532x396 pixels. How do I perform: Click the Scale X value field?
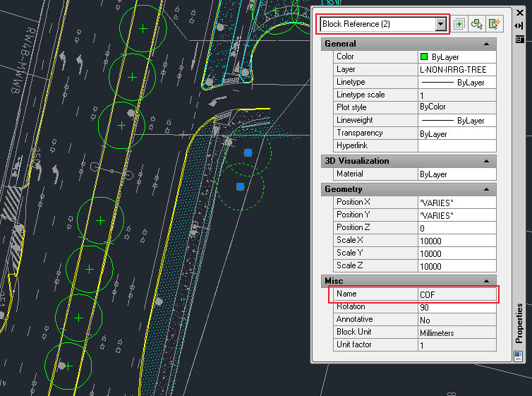457,241
